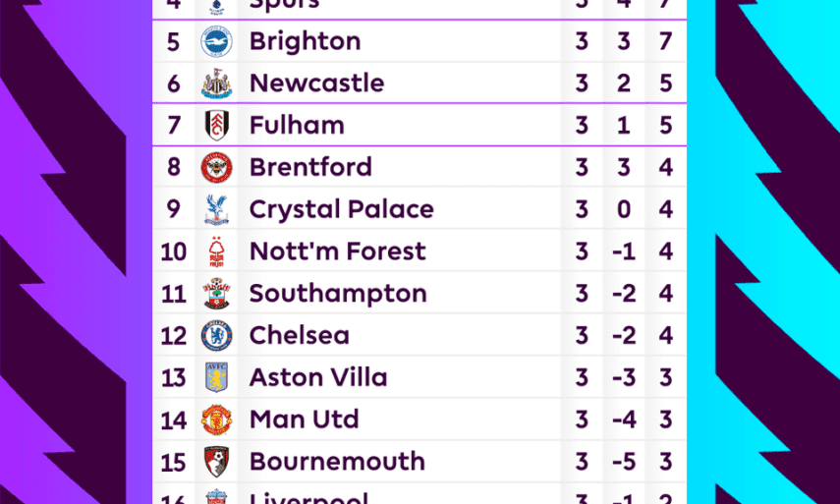Click the Aston Villa badge
This screenshot has height=504, width=840.
[x=216, y=378]
